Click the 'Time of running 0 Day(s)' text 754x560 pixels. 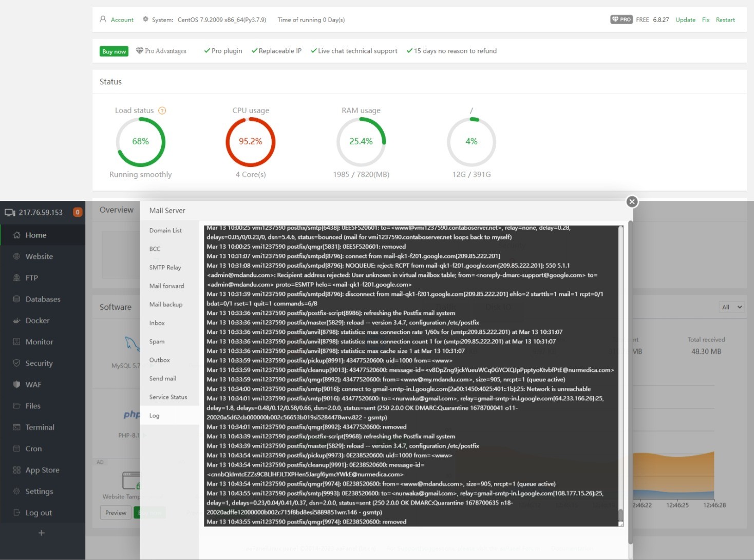[x=311, y=20]
